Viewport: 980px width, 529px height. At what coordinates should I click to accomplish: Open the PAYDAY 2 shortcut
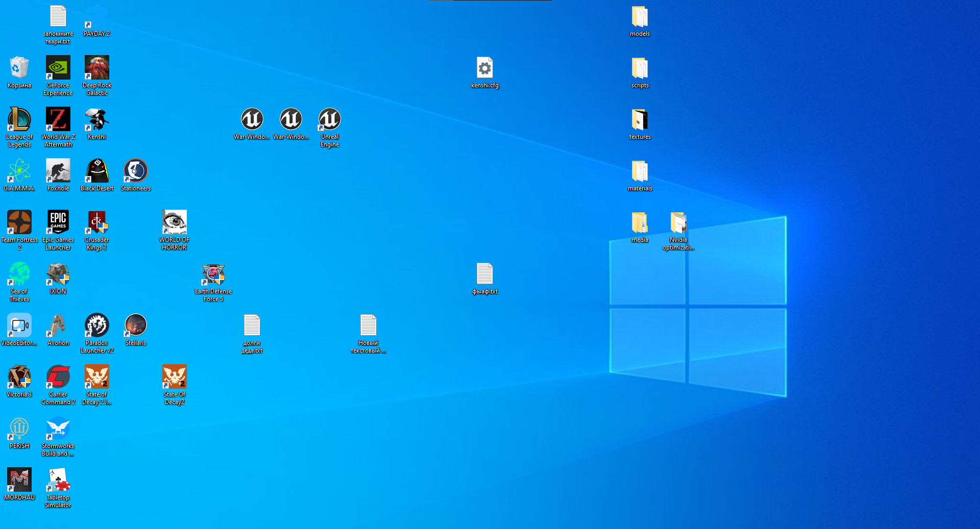[97, 21]
